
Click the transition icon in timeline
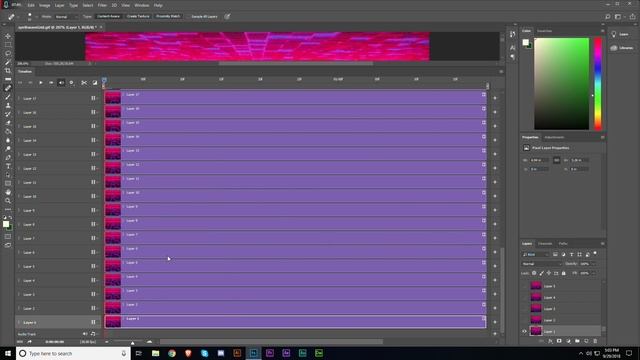(95, 83)
